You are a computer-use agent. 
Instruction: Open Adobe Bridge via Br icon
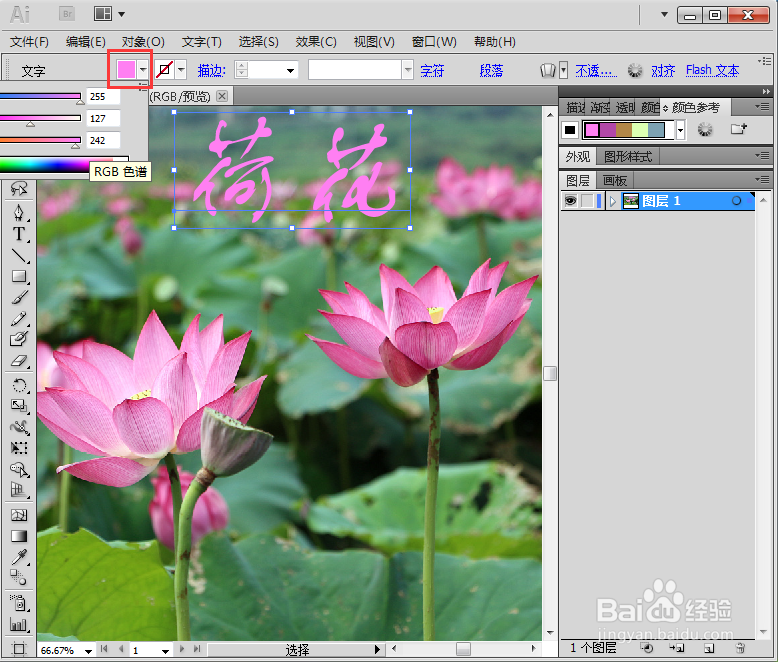click(x=67, y=14)
